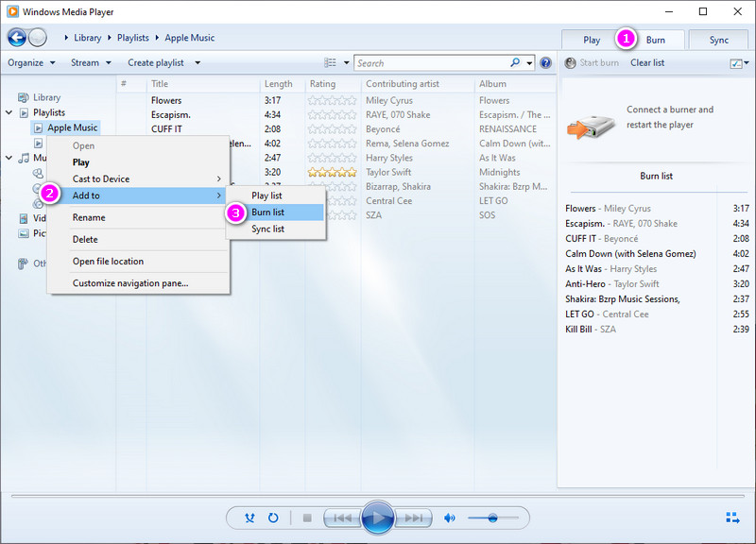The width and height of the screenshot is (756, 544).
Task: Sort by the Title column header
Action: 203,84
